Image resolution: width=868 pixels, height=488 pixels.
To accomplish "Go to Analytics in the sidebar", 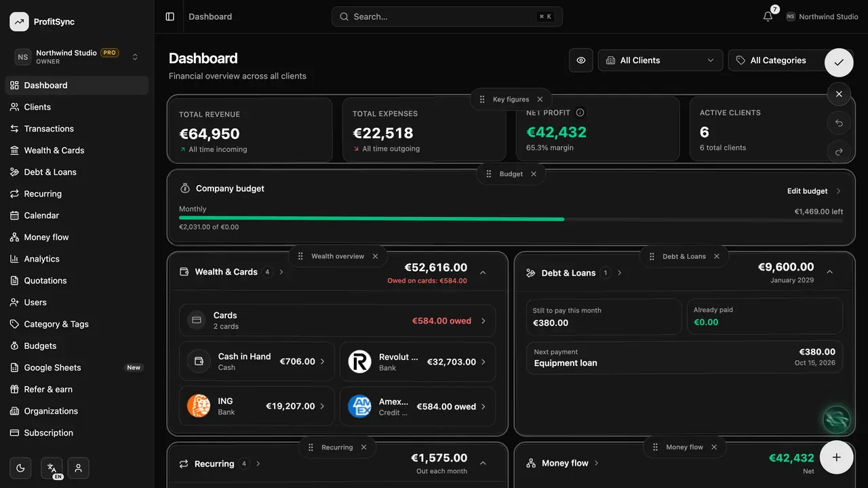I will point(77,259).
